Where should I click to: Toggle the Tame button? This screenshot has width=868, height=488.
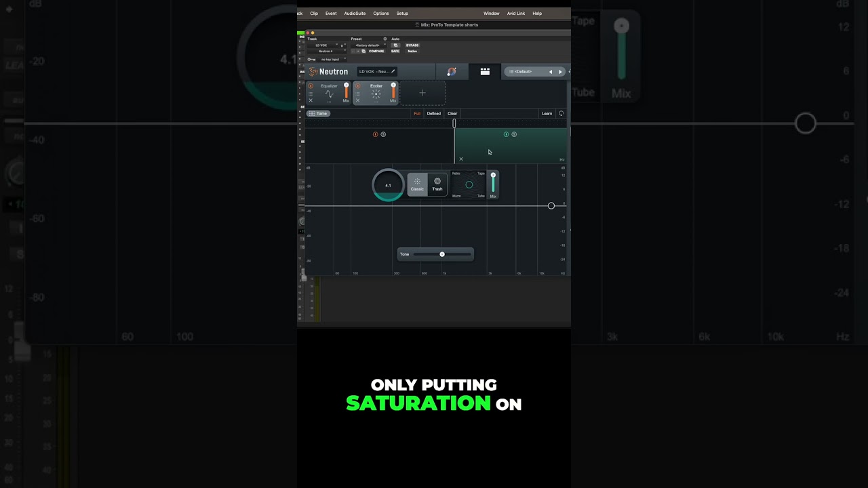318,114
